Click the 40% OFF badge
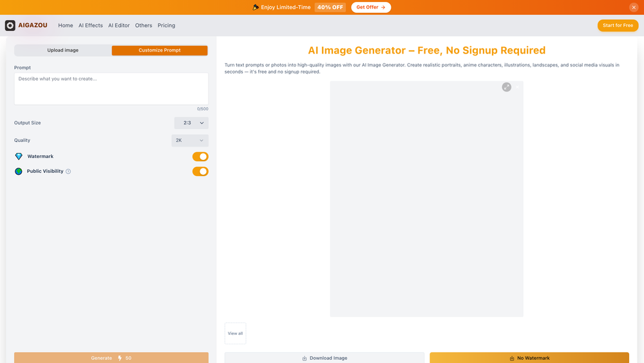This screenshot has height=363, width=644. (x=330, y=7)
